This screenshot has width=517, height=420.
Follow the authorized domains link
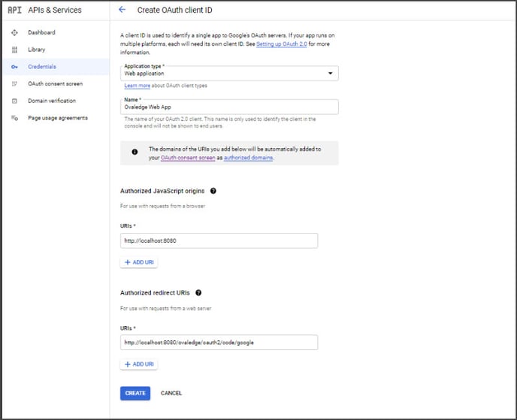click(248, 158)
